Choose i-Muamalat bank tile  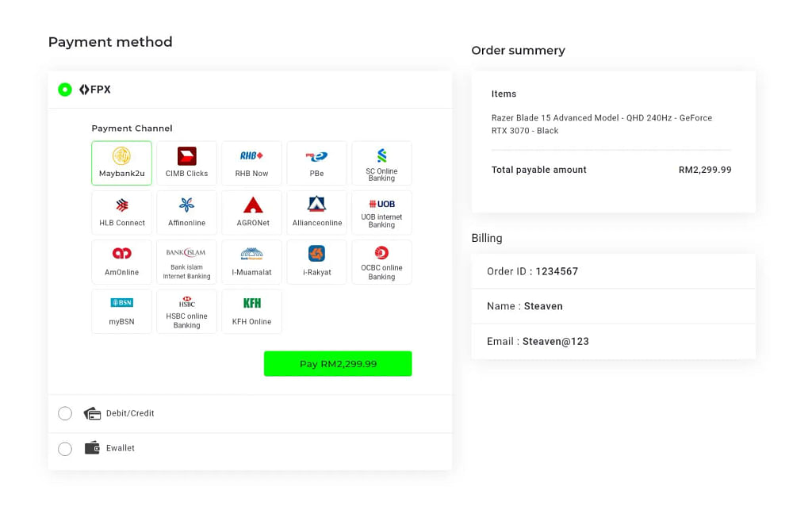tap(251, 262)
